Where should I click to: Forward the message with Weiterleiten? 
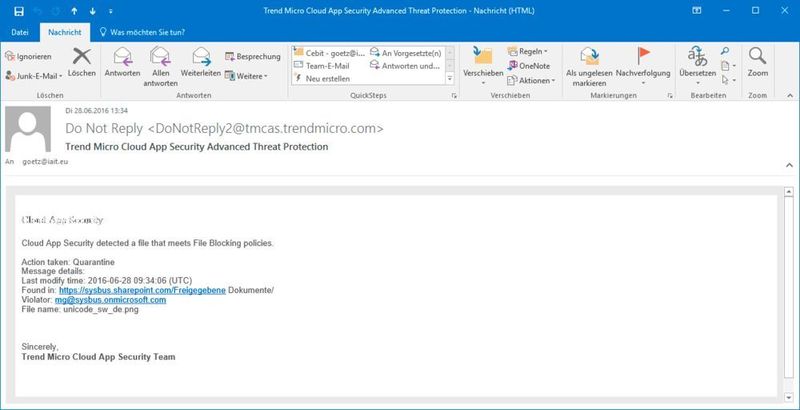click(201, 62)
